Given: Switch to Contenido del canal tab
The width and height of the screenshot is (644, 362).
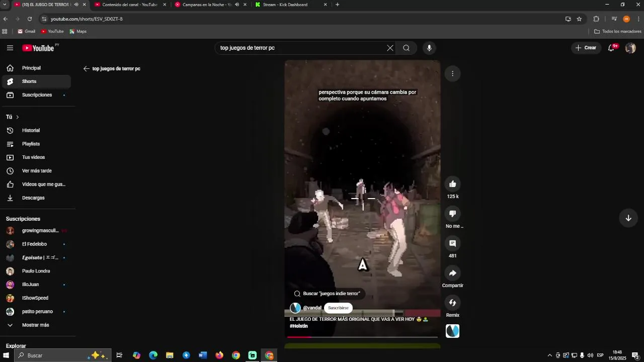Looking at the screenshot, I should pos(130,5).
